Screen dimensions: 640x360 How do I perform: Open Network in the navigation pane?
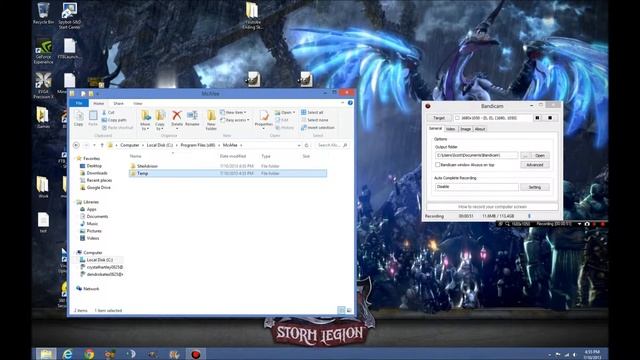(x=91, y=289)
